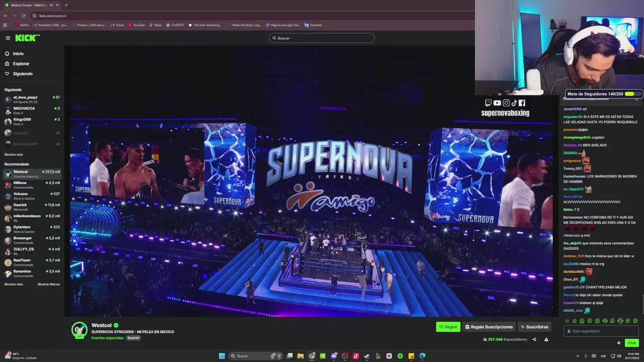Screen dimensions: 644x362
Task: Click the kick.com/westcol address bar
Action: pos(252,16)
